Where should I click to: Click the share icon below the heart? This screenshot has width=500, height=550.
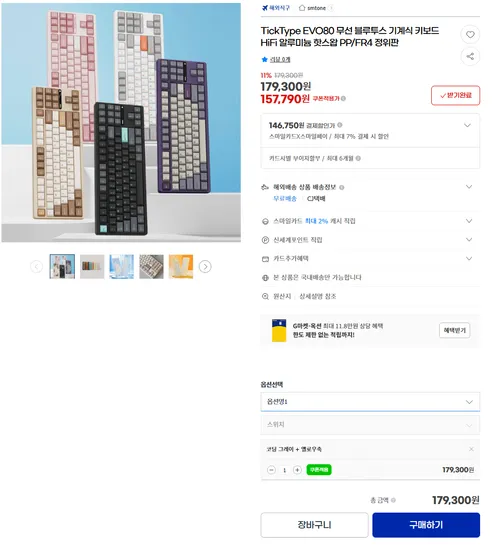tap(470, 56)
